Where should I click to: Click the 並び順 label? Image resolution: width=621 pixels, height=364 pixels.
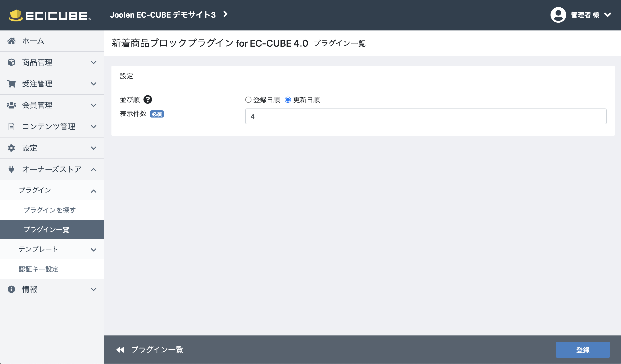click(x=130, y=100)
